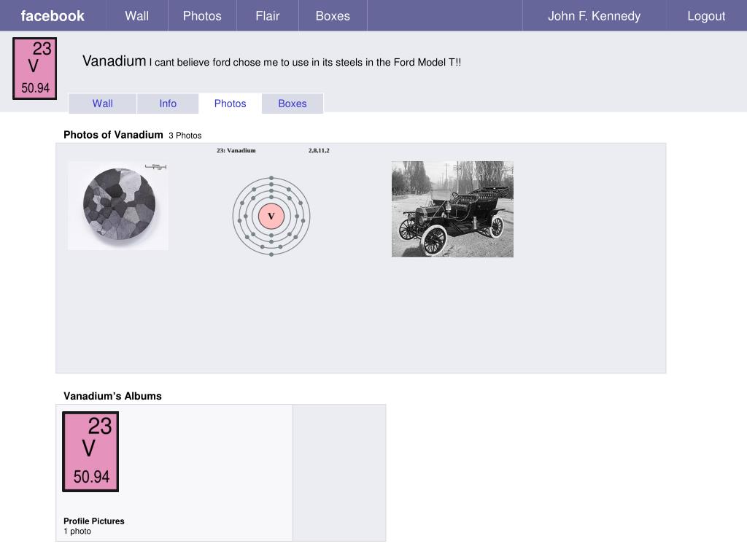Click the Vanadium profile name heading
The image size is (747, 560).
(x=115, y=61)
